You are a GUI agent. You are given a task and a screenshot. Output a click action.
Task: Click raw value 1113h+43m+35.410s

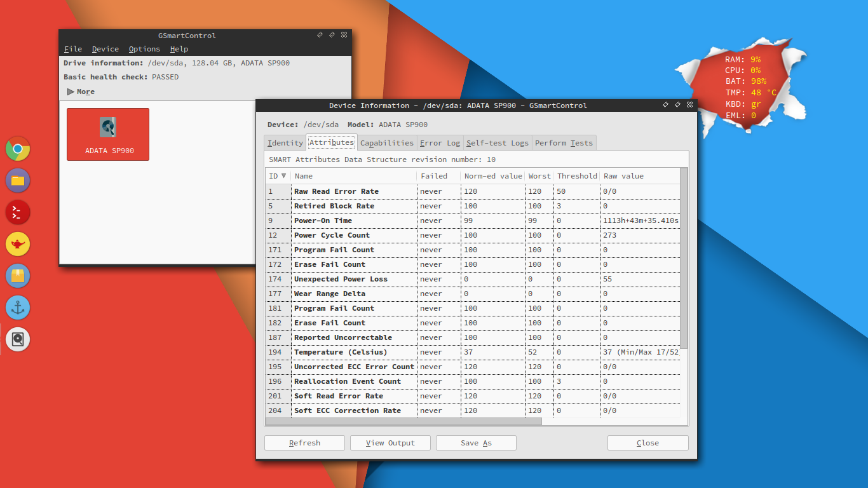[641, 220]
